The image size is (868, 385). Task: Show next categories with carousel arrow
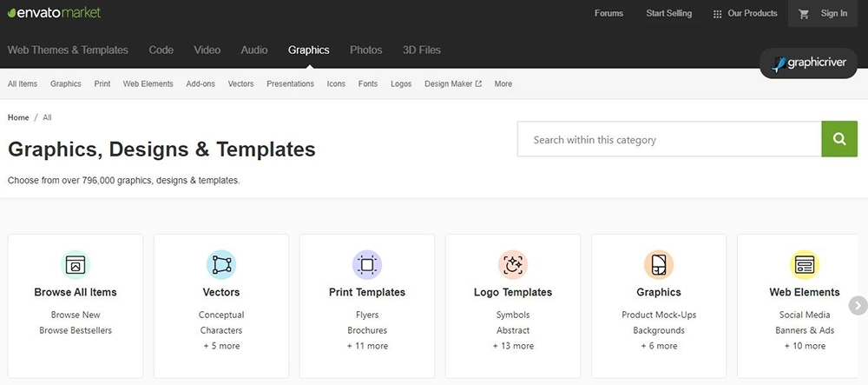pyautogui.click(x=858, y=305)
